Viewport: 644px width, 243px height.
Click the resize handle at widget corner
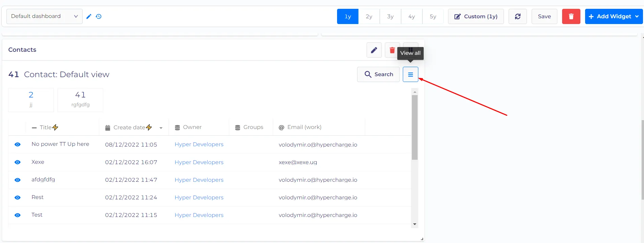coord(422,239)
